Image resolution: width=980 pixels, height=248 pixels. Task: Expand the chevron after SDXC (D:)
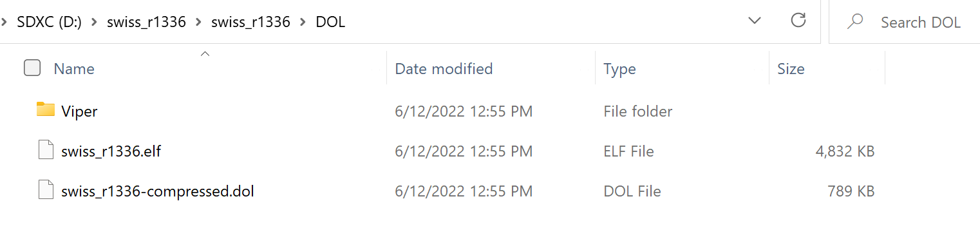click(x=94, y=22)
